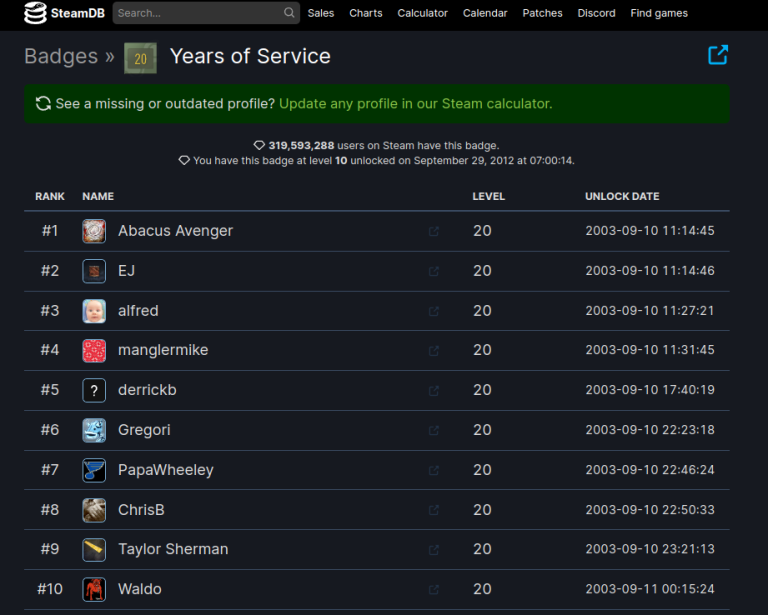Open Find games in navigation
The width and height of the screenshot is (768, 615).
659,13
